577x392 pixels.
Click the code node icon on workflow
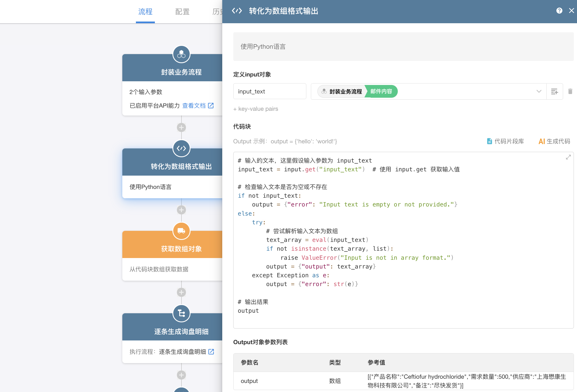pyautogui.click(x=181, y=148)
